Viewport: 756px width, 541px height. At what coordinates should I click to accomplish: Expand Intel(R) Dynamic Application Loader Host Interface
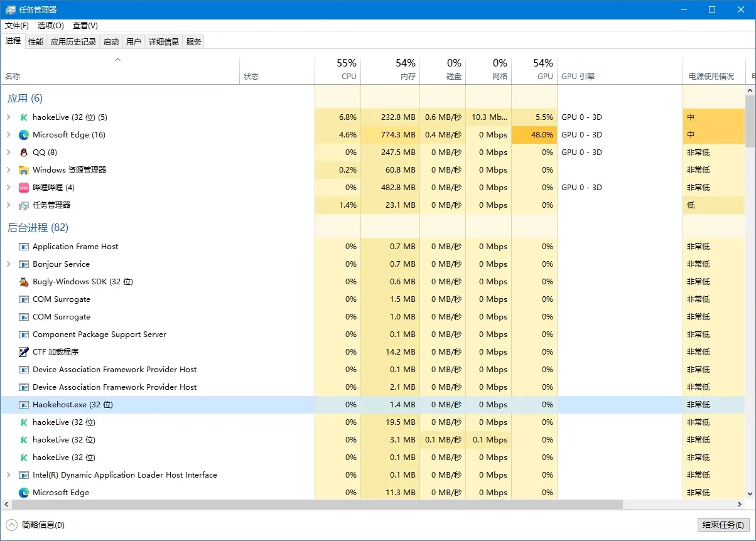point(8,475)
